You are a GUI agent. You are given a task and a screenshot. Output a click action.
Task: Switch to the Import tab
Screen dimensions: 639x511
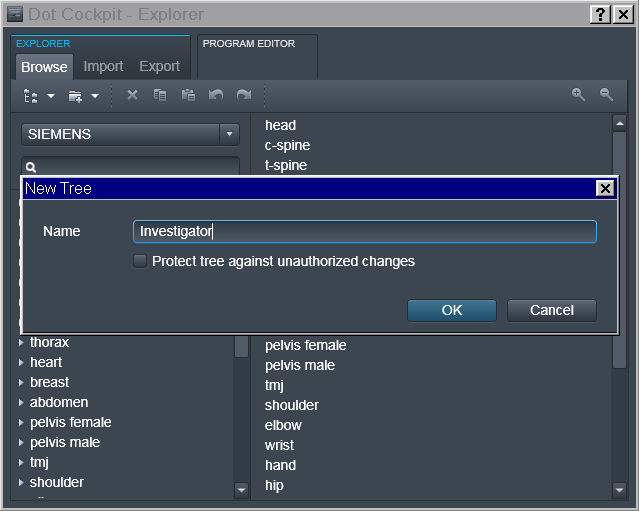103,66
